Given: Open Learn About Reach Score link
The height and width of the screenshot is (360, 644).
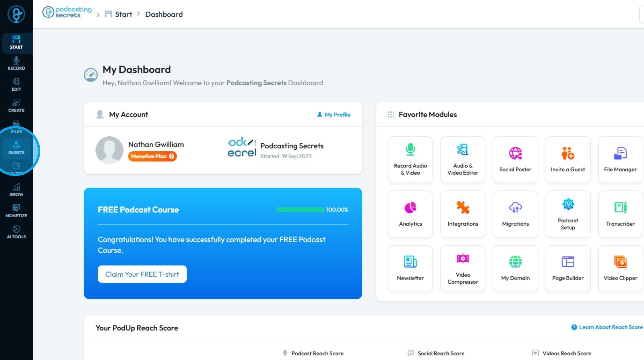Looking at the screenshot, I should [x=607, y=327].
